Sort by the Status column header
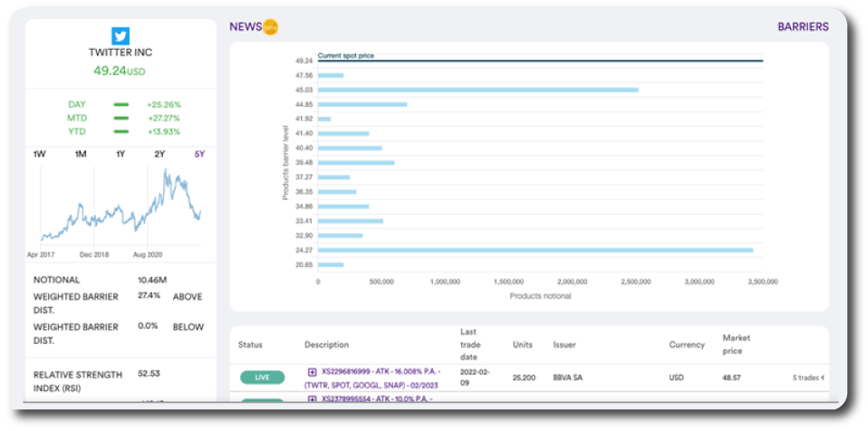Image resolution: width=868 pixels, height=431 pixels. point(250,345)
